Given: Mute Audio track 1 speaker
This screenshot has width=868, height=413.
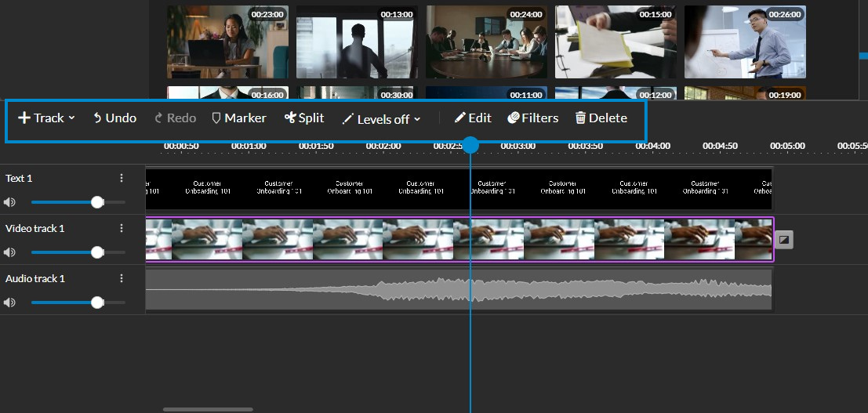Looking at the screenshot, I should coord(9,303).
